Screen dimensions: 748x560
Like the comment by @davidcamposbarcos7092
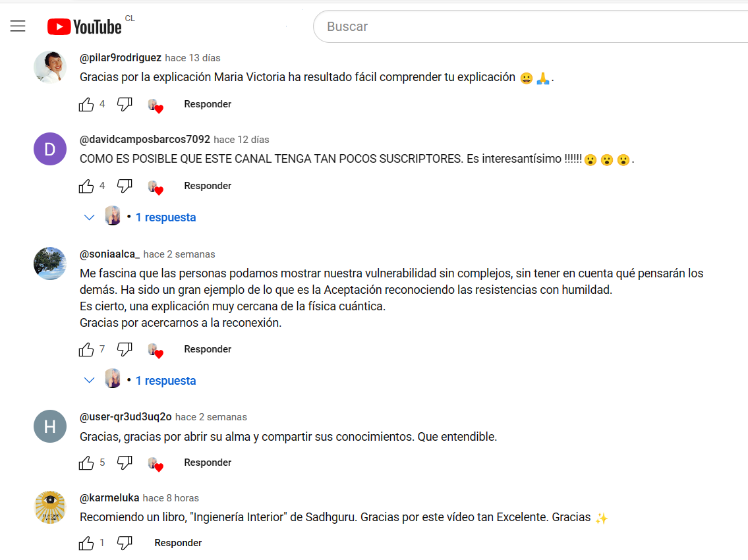[86, 186]
